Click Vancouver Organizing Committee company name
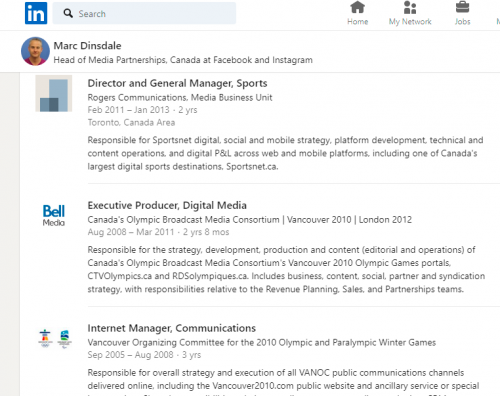The width and height of the screenshot is (500, 396). (262, 342)
